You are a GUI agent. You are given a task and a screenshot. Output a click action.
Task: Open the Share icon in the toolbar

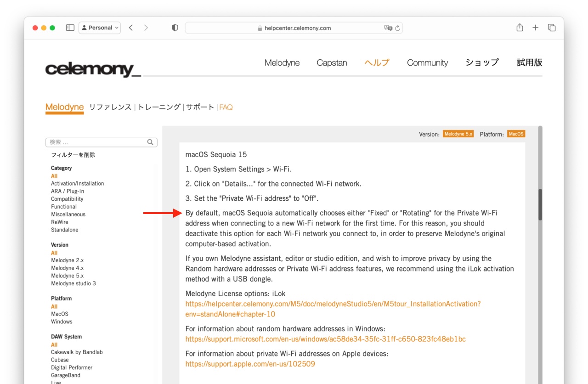click(520, 28)
